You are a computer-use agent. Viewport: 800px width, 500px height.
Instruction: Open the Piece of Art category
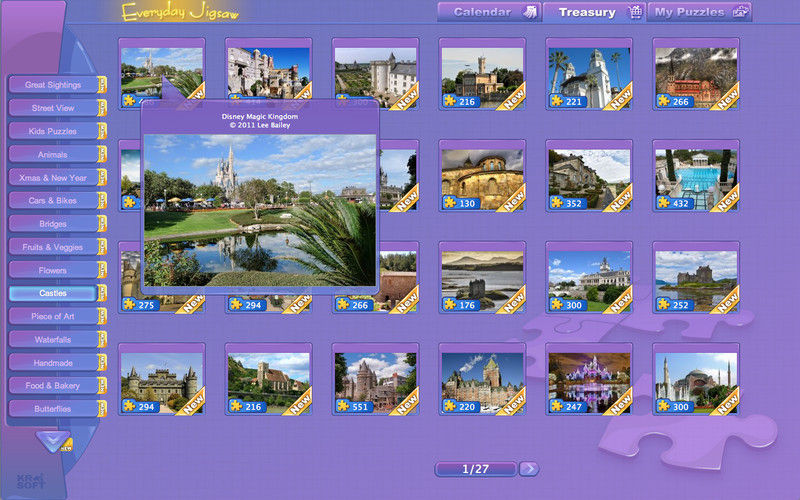(53, 316)
